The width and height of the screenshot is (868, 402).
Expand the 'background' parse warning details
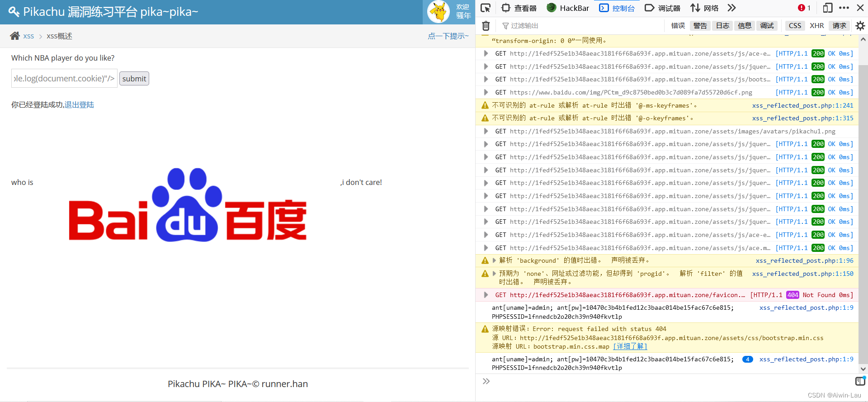494,260
